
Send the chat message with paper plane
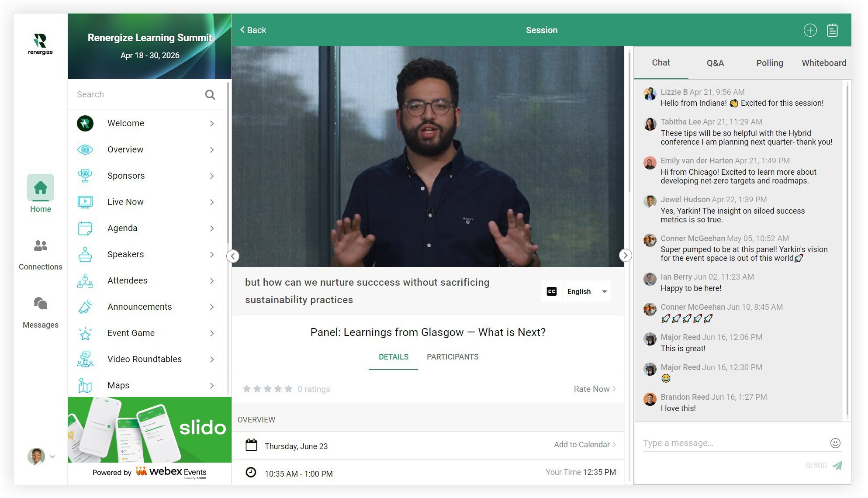tap(837, 466)
